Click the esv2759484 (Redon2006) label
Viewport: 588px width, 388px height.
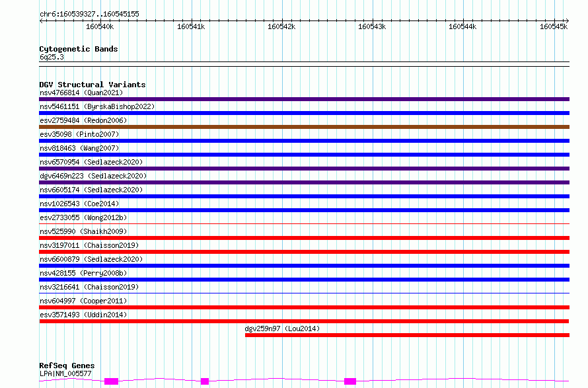coord(83,120)
